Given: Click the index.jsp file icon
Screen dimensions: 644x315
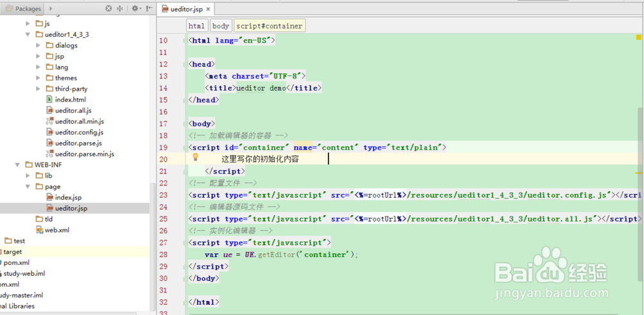Looking at the screenshot, I should point(50,198).
